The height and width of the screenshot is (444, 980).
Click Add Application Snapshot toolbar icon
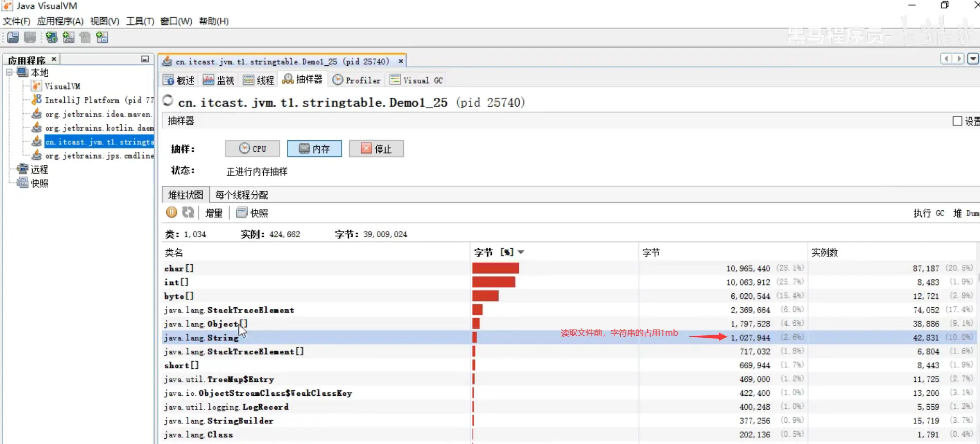pos(102,37)
